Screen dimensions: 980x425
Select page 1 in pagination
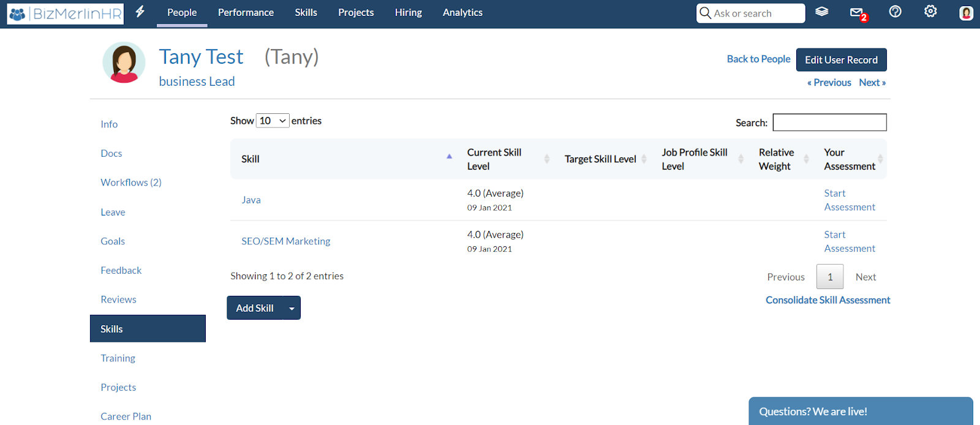[830, 277]
